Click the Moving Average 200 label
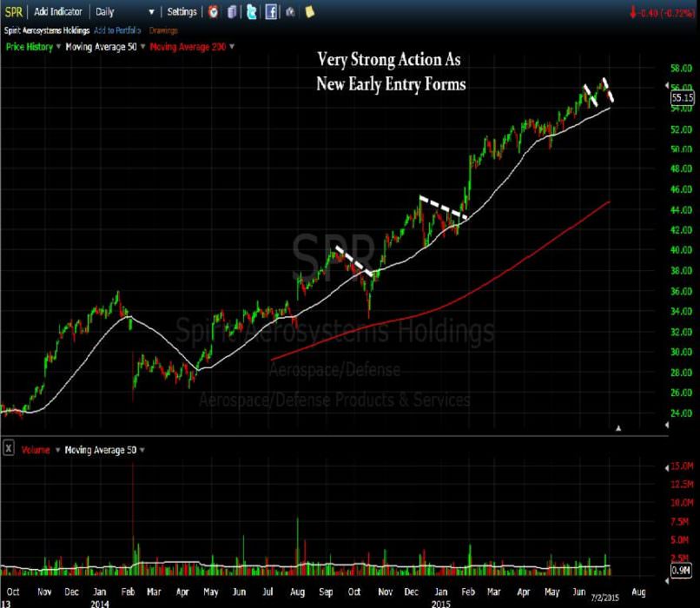Image resolution: width=700 pixels, height=608 pixels. click(x=188, y=47)
